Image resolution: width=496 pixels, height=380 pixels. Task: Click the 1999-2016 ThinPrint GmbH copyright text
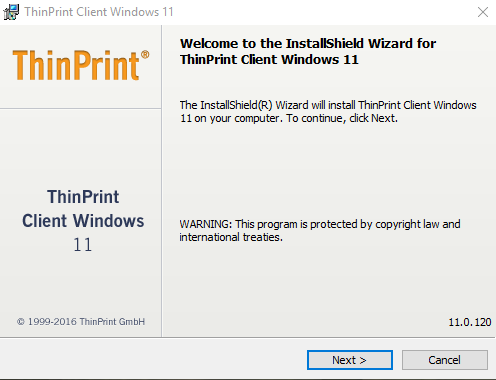coord(81,322)
